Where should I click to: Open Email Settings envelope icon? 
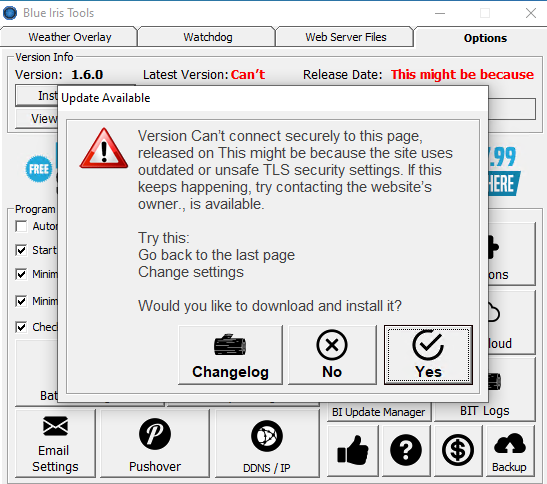pos(55,443)
